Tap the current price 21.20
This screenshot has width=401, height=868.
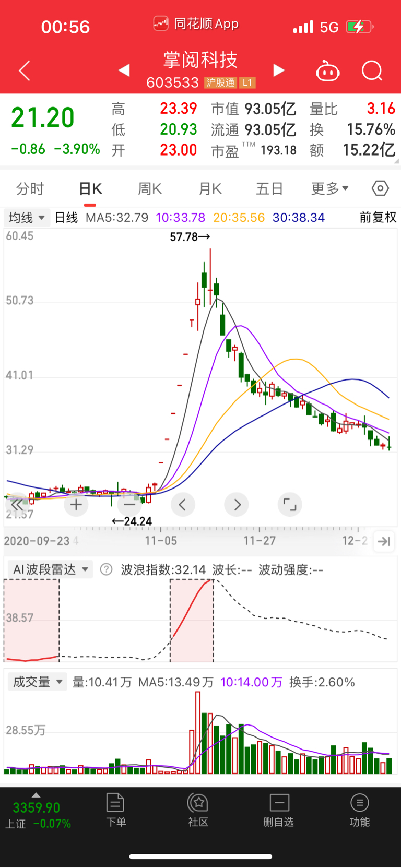pyautogui.click(x=43, y=117)
